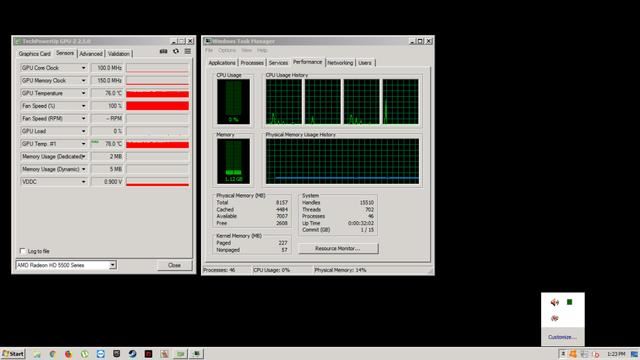Screen dimensions: 640x360
Task: Select the Task Manager taskbar button
Action: 197,354
